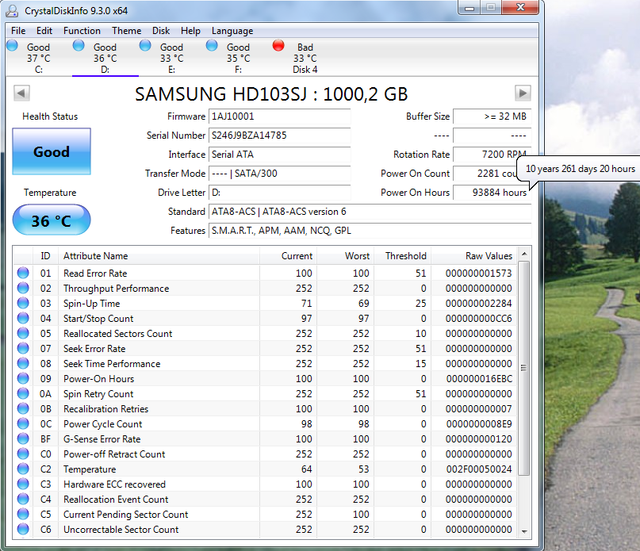Click status icon for Current Pending Sector Count

point(23,514)
